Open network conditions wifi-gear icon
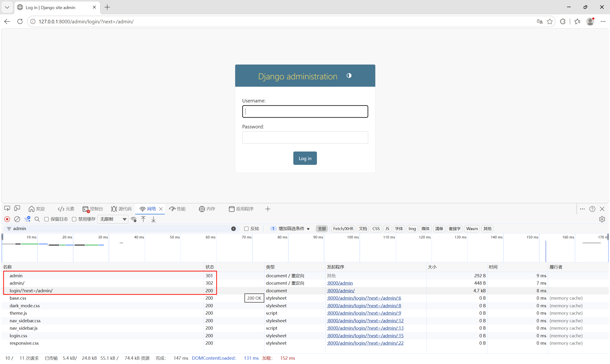 coord(134,219)
